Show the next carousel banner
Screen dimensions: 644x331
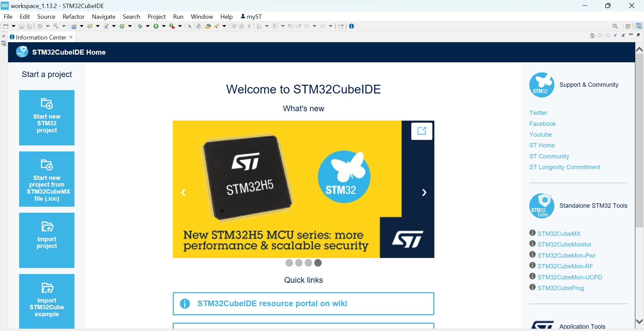coord(424,192)
